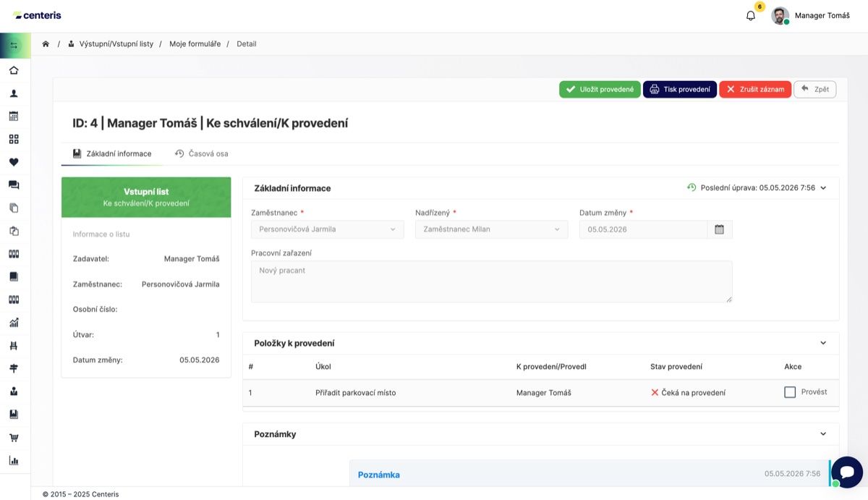Screen dimensions: 868x500
Task: Open the calendar sidebar icon
Action: coord(14,116)
